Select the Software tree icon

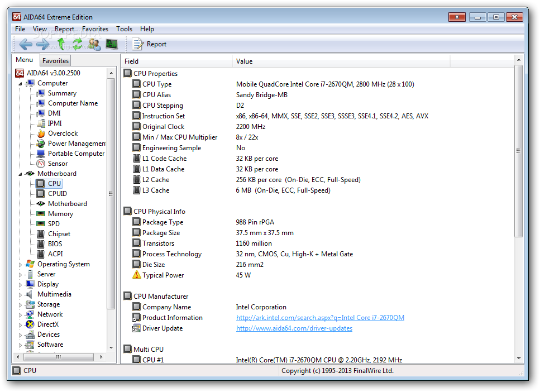pos(30,345)
